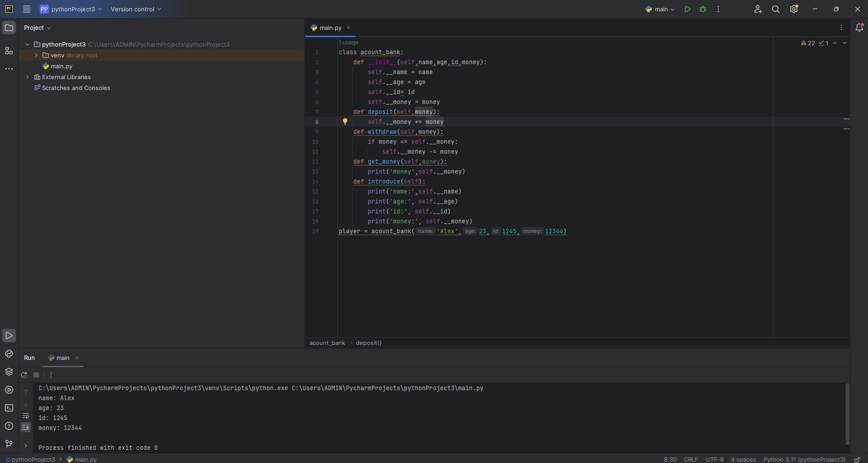Toggle scroll to end in Run console

26,427
